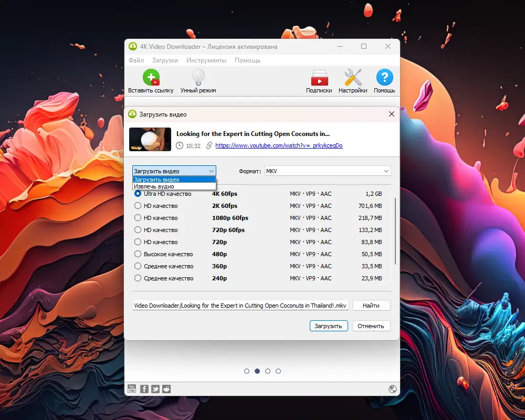Screen dimensions: 525x420
Task: Open the Формат MKV dropdown
Action: tap(328, 171)
